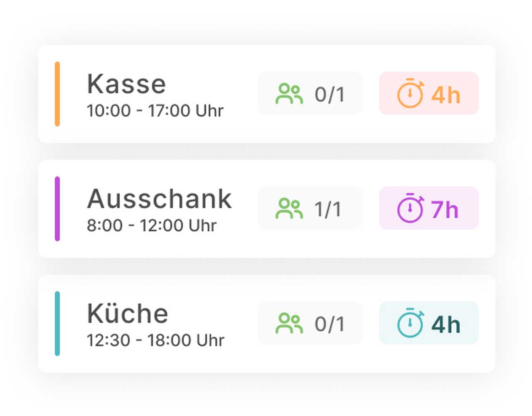Image resolution: width=532 pixels, height=416 pixels.
Task: Click the teal stopwatch icon for Küche
Action: [x=410, y=323]
